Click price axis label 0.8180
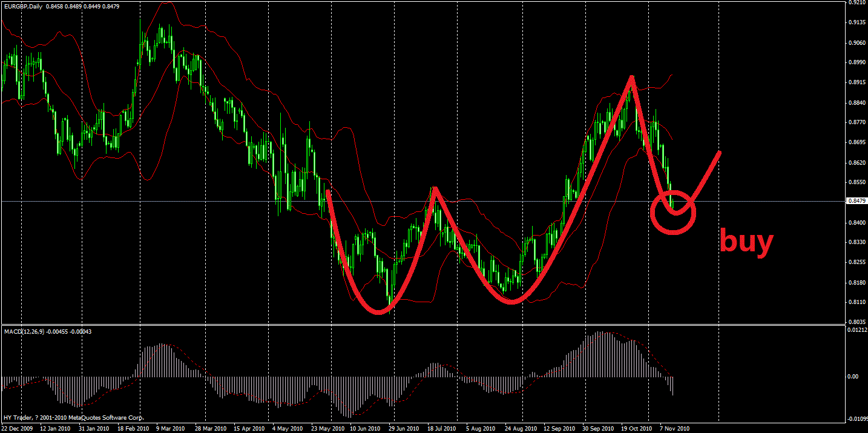The height and width of the screenshot is (433, 868). point(856,283)
